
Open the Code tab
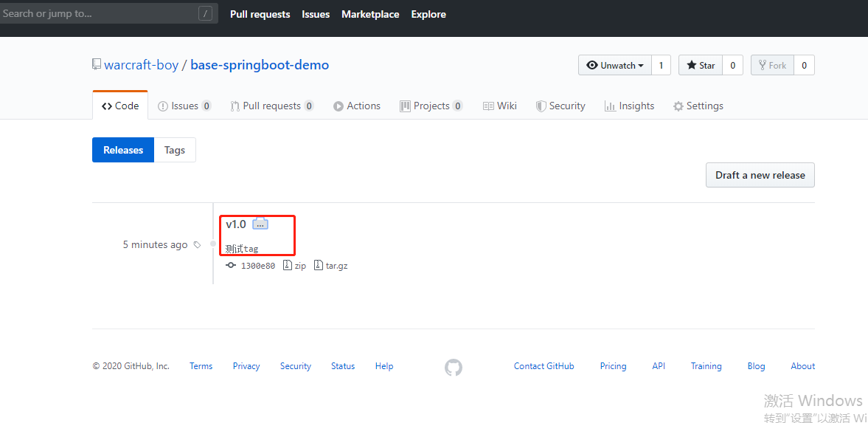120,106
